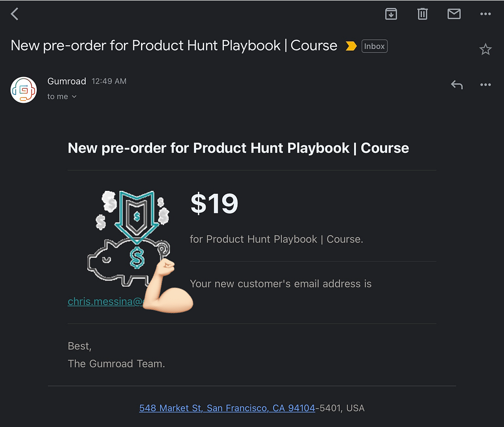Click sender name Gumroad
Screen dimensions: 504x427
(67, 81)
